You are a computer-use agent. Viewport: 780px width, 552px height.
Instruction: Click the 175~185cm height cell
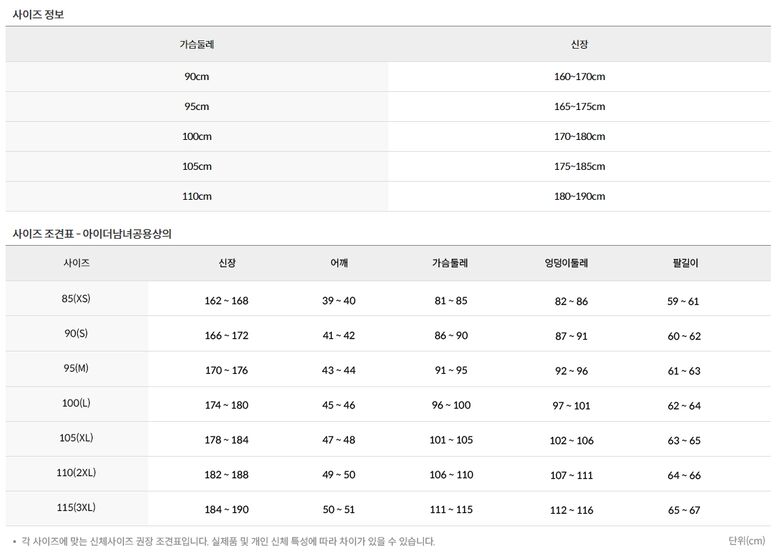[580, 166]
